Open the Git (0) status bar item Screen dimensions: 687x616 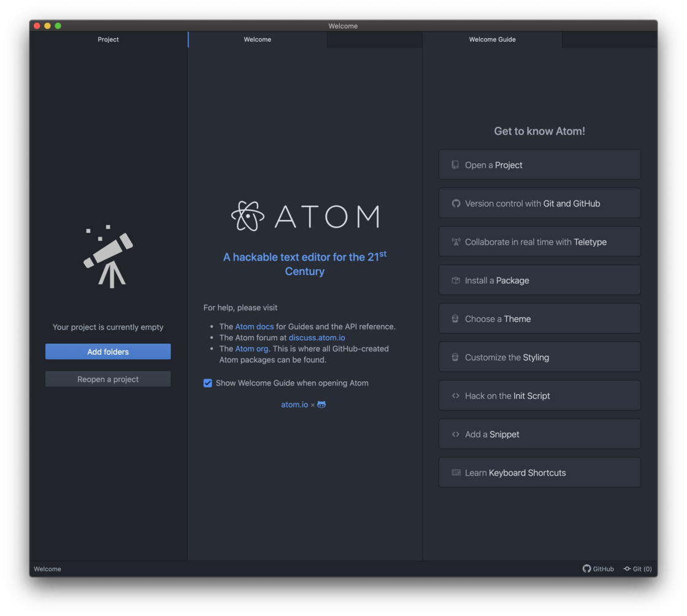(637, 569)
